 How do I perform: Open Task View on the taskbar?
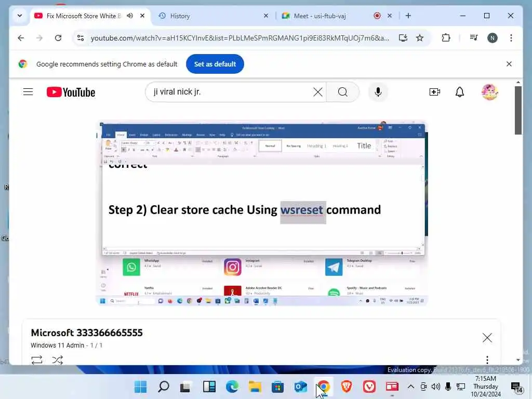click(185, 387)
